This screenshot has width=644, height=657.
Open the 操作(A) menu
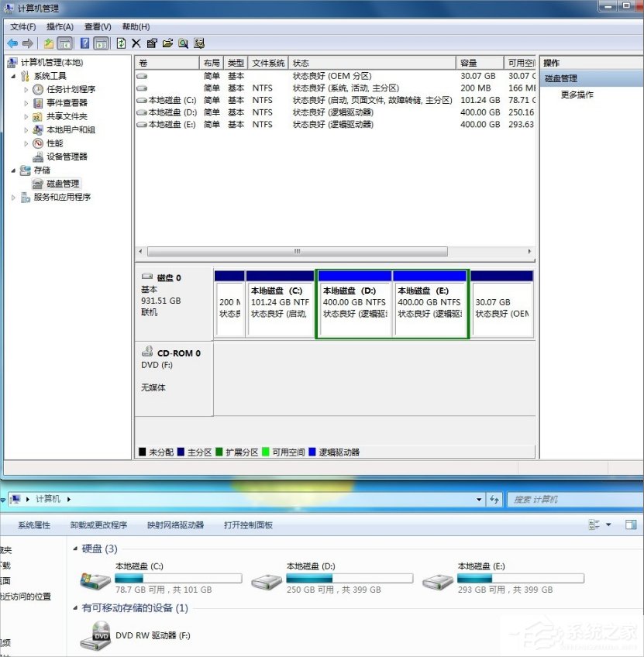[x=57, y=26]
